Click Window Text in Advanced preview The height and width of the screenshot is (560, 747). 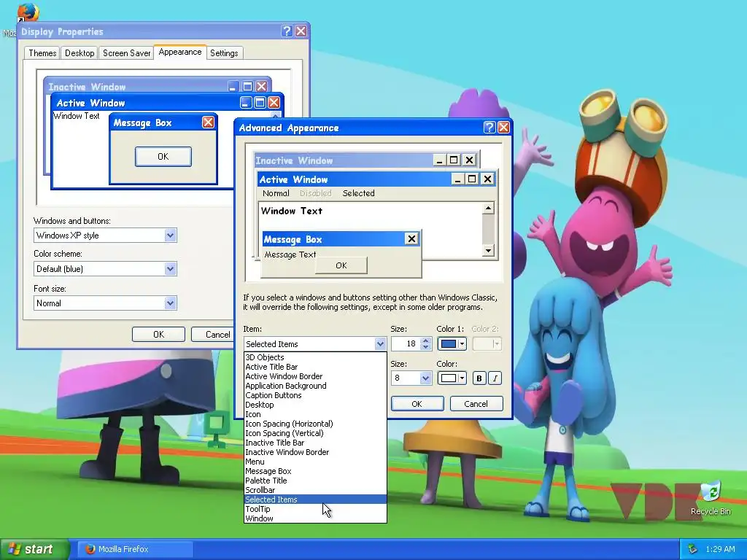coord(292,211)
